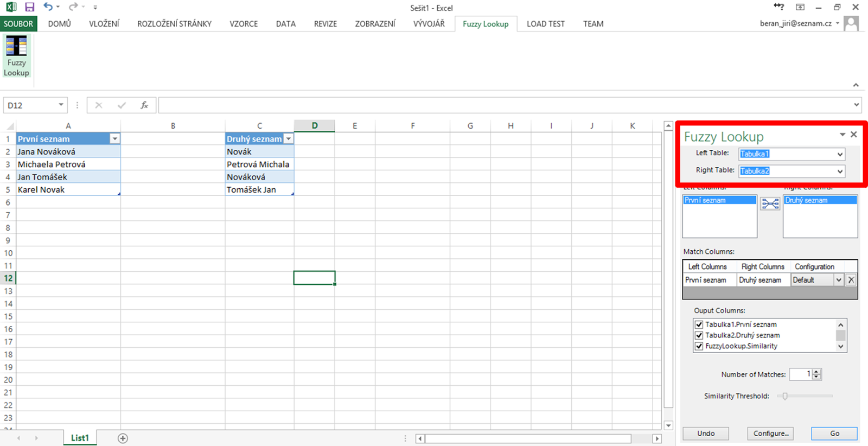Screen dimensions: 868x446
Task: Open the Name Box dropdown
Action: 61,105
